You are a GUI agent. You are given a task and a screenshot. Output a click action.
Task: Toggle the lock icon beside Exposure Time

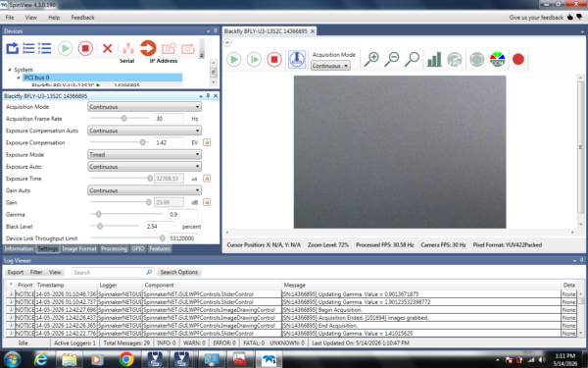(207, 179)
